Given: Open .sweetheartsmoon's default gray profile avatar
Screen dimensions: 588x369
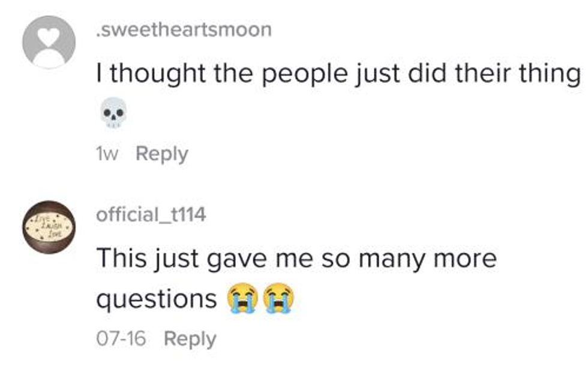Looking at the screenshot, I should click(49, 42).
